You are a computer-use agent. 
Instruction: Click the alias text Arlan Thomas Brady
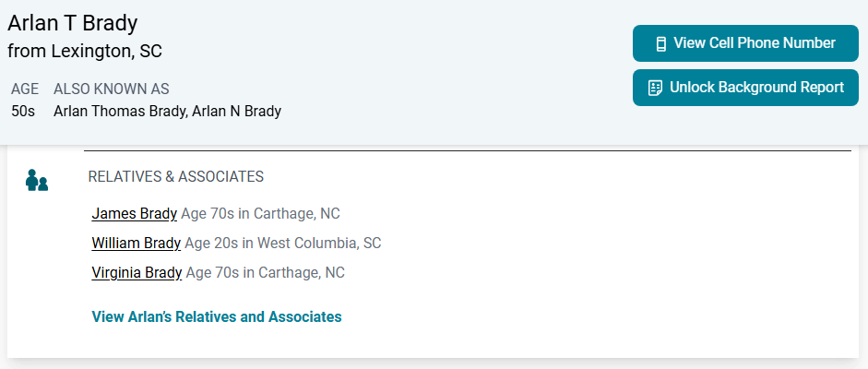click(x=118, y=112)
